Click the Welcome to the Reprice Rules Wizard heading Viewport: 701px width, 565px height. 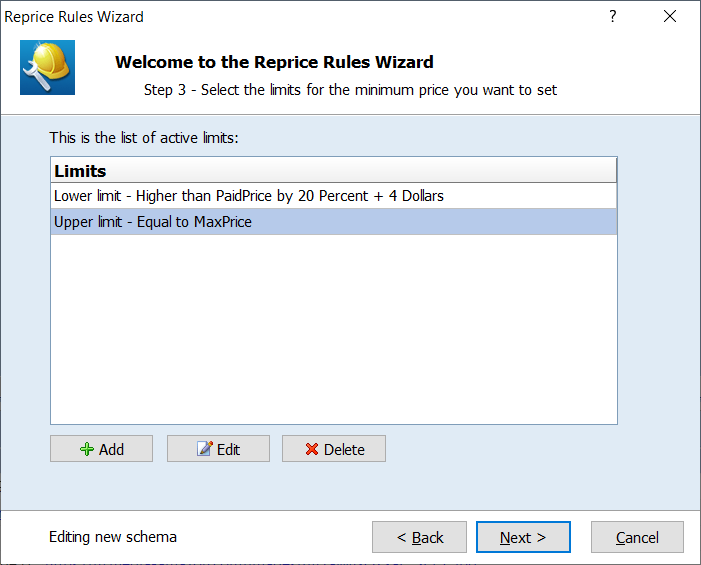point(274,62)
